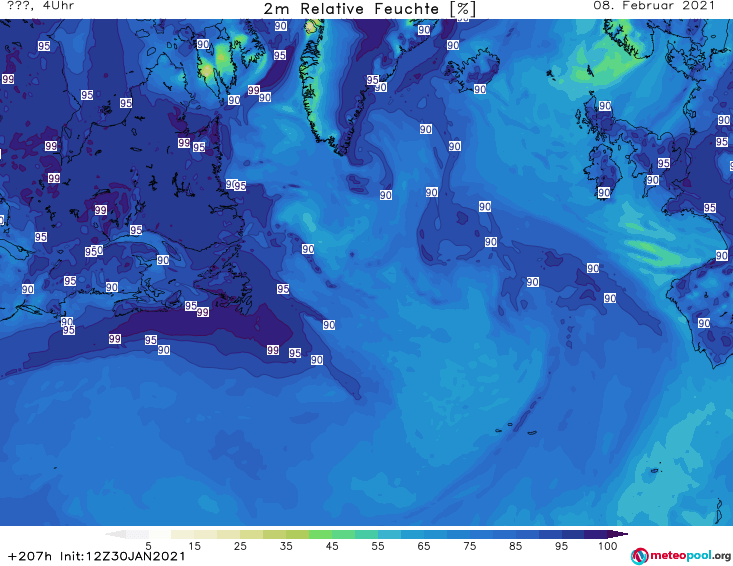733x566 pixels.
Task: Click the meteopool.org logo
Action: tap(681, 556)
